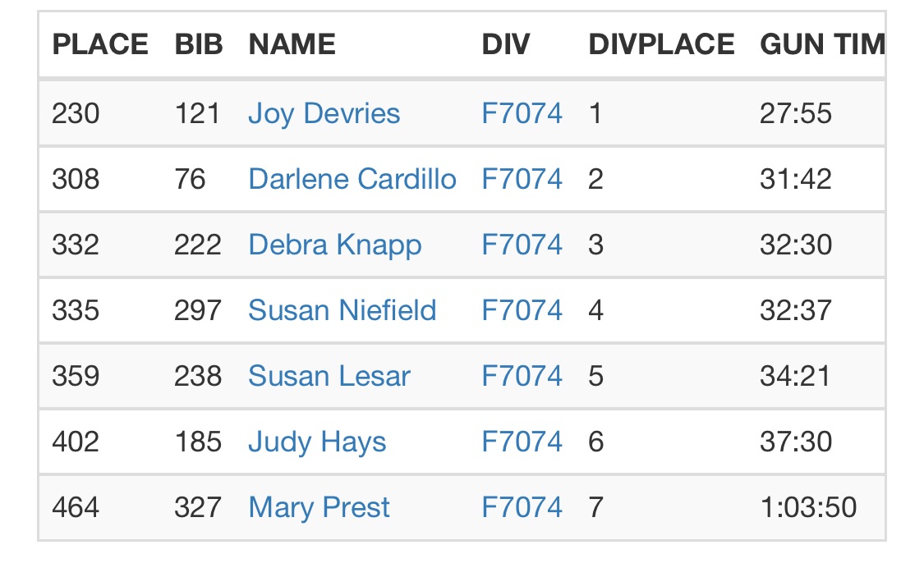924x577 pixels.
Task: Click the NAME column header
Action: pos(292,44)
